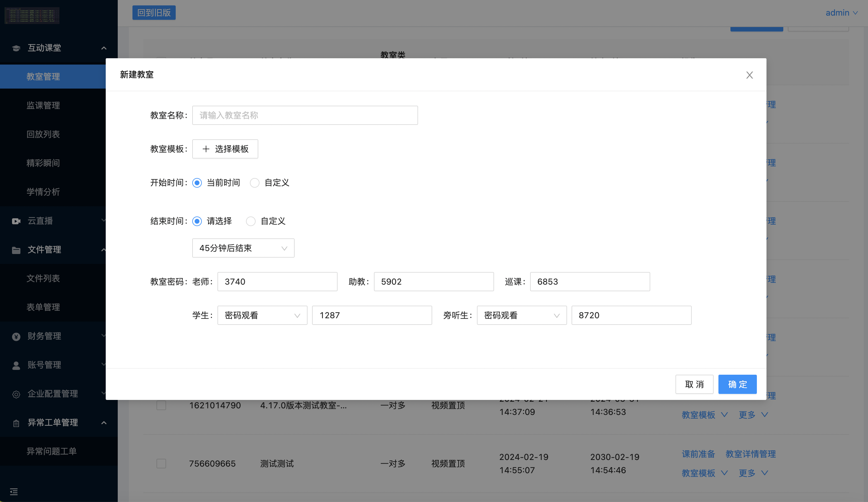
Task: Tick checkbox for room 756609665
Action: 161,464
